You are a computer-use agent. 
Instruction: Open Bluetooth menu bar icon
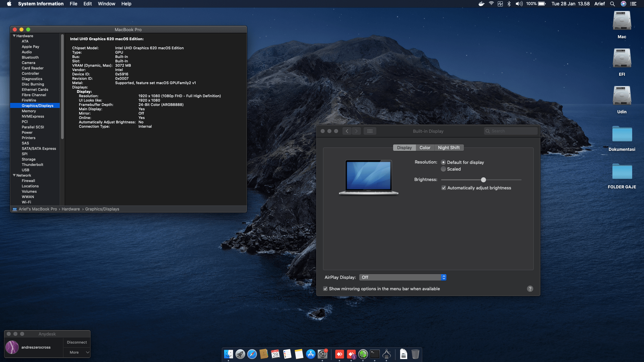[x=509, y=4]
